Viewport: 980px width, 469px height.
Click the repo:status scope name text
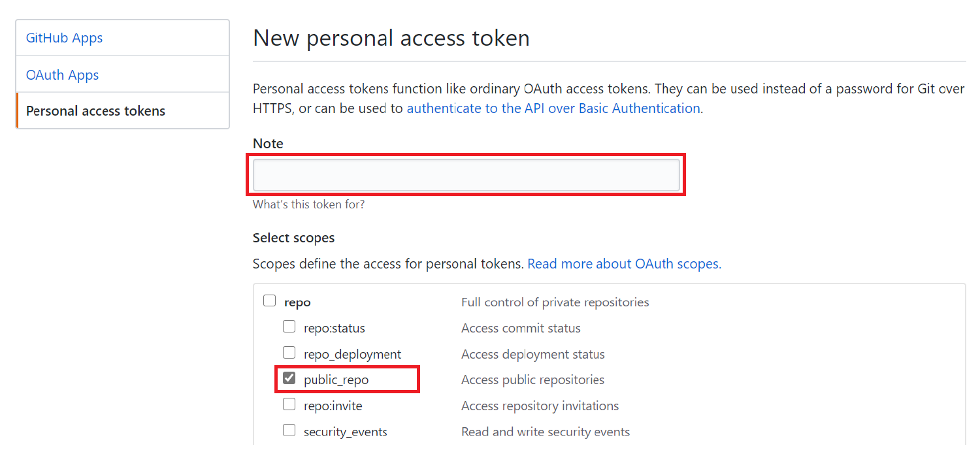point(334,328)
